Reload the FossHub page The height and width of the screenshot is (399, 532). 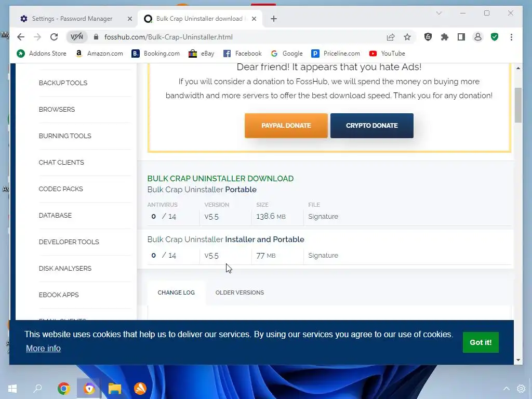tap(54, 37)
